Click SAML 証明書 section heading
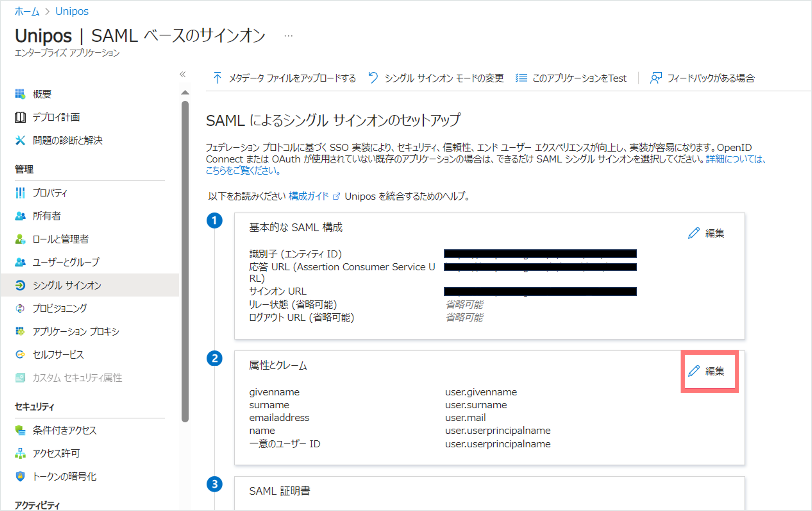Image resolution: width=812 pixels, height=511 pixels. pyautogui.click(x=280, y=491)
